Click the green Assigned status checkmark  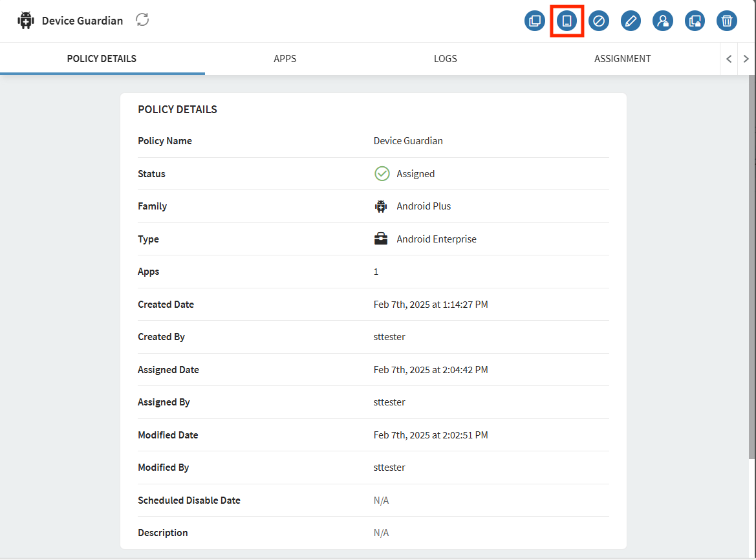pyautogui.click(x=382, y=173)
